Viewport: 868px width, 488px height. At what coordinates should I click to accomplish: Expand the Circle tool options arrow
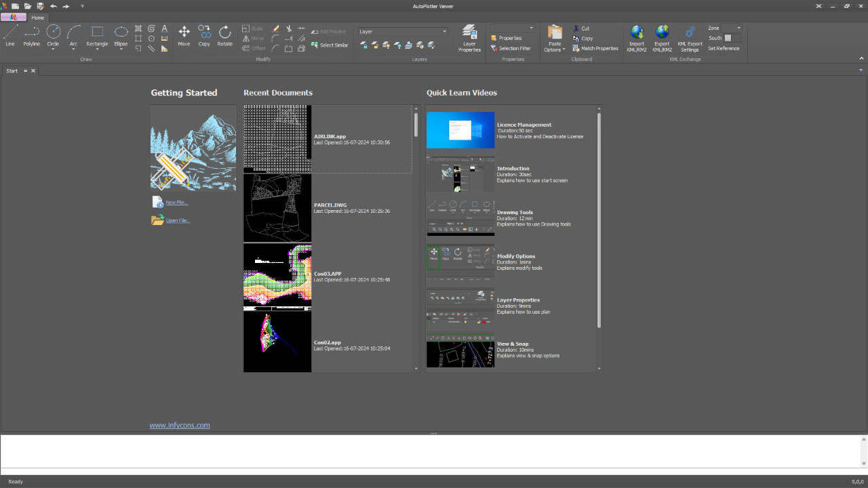(53, 49)
